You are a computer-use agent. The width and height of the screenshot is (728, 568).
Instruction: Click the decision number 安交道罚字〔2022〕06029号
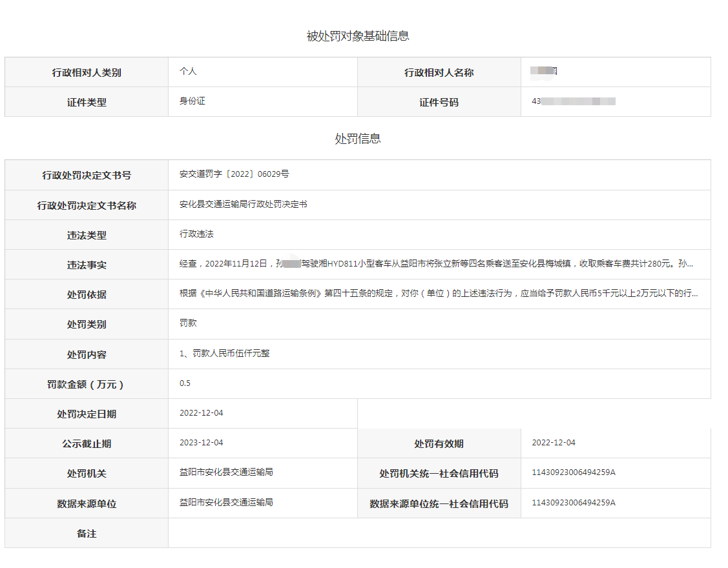coord(234,174)
